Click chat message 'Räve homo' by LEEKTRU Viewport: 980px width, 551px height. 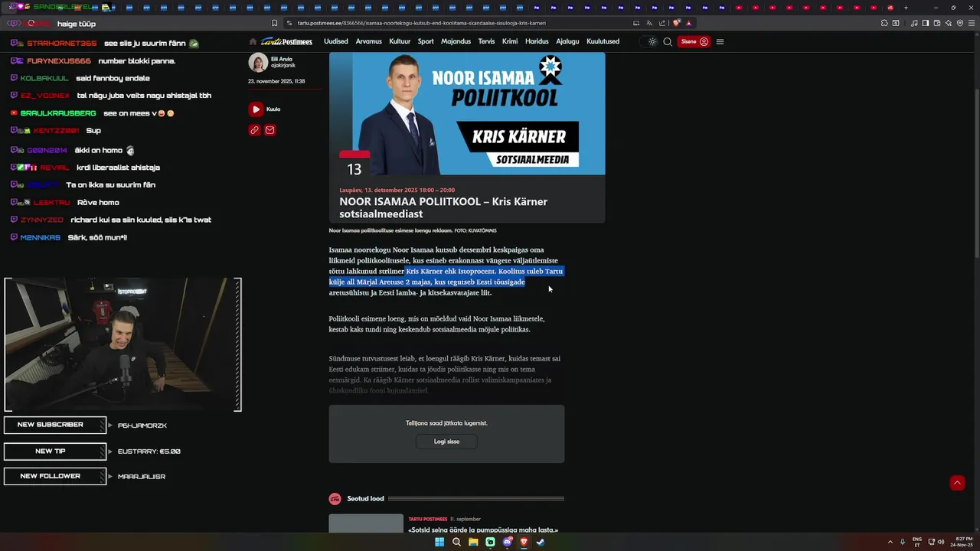point(98,203)
